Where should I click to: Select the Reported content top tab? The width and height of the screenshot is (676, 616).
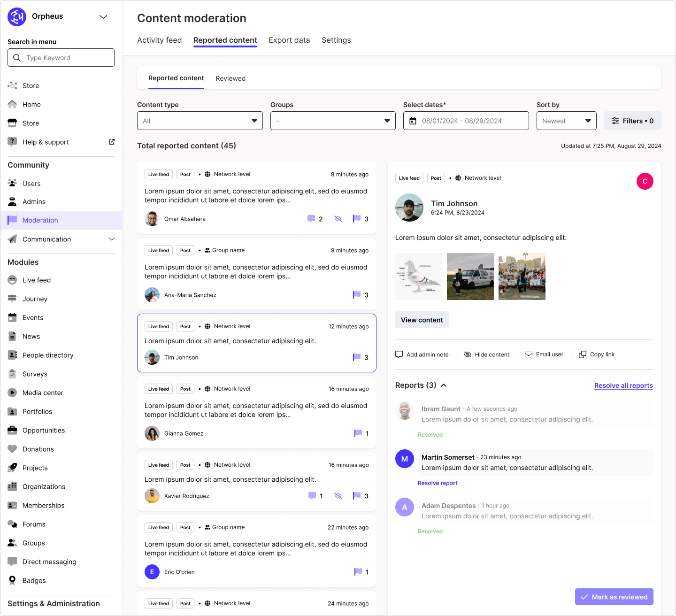225,40
